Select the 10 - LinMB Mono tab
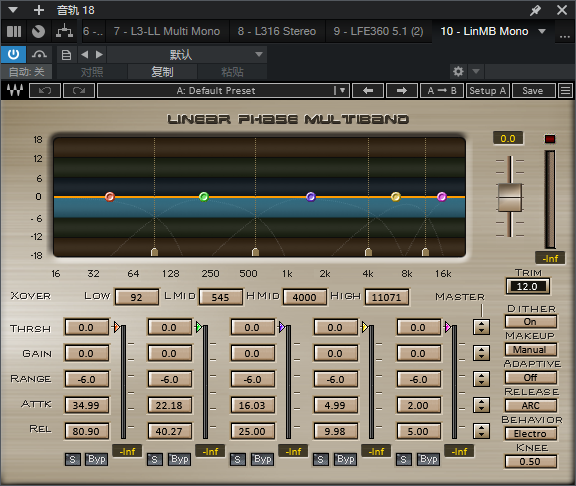The image size is (576, 486). [x=484, y=31]
